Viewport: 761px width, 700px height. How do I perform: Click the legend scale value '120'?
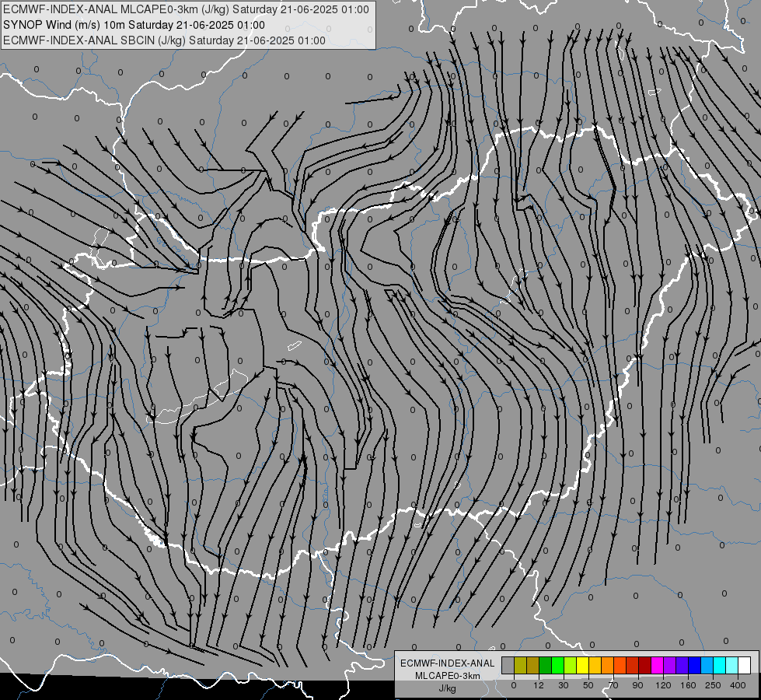pos(664,685)
